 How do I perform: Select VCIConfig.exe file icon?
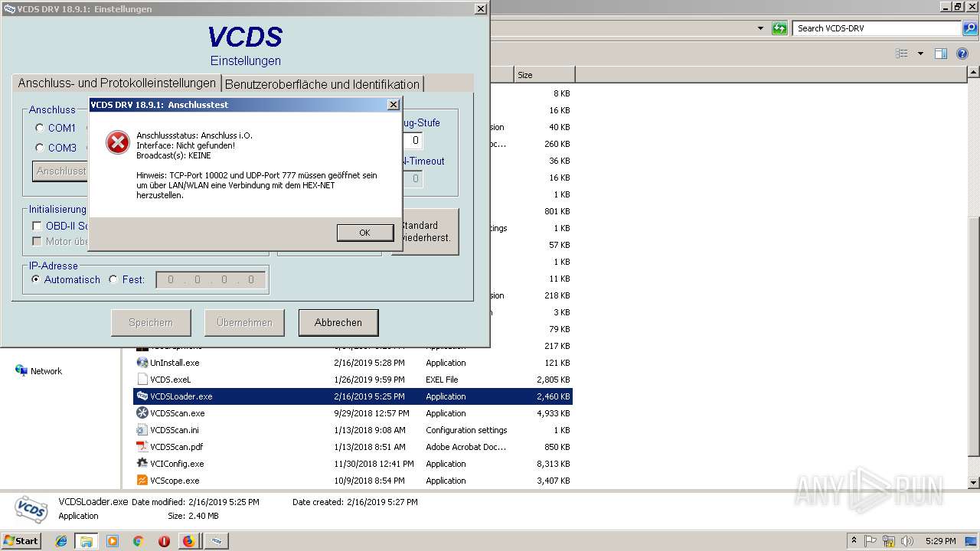[x=142, y=464]
